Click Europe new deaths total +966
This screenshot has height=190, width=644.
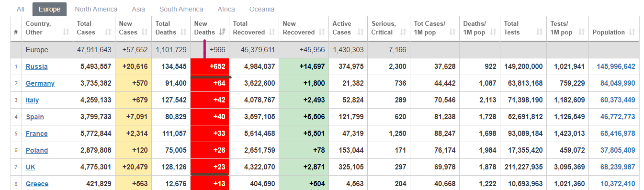[217, 50]
